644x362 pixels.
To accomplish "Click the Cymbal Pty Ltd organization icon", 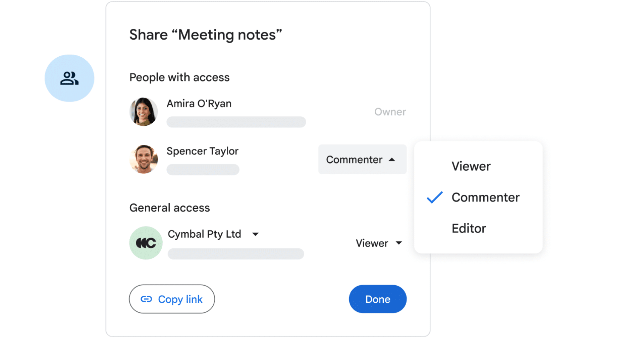I will [x=146, y=242].
